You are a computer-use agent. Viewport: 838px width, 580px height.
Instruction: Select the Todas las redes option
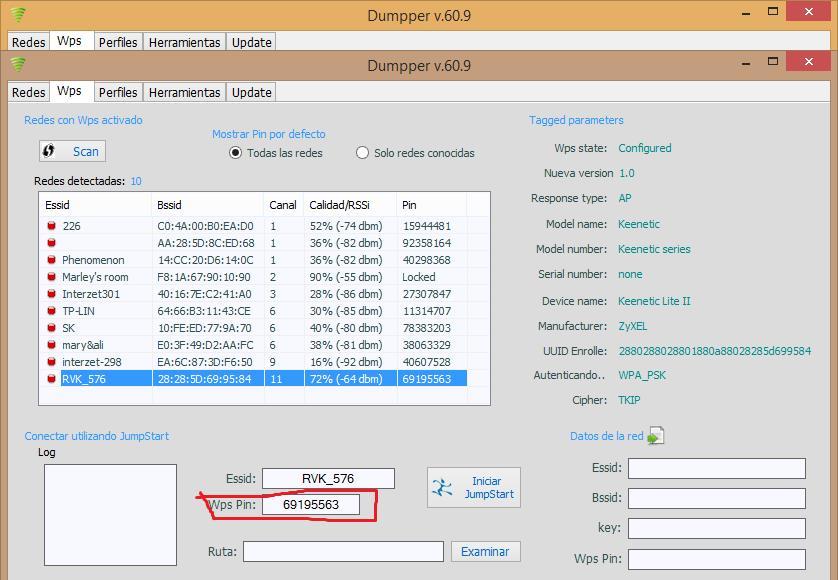pyautogui.click(x=276, y=153)
